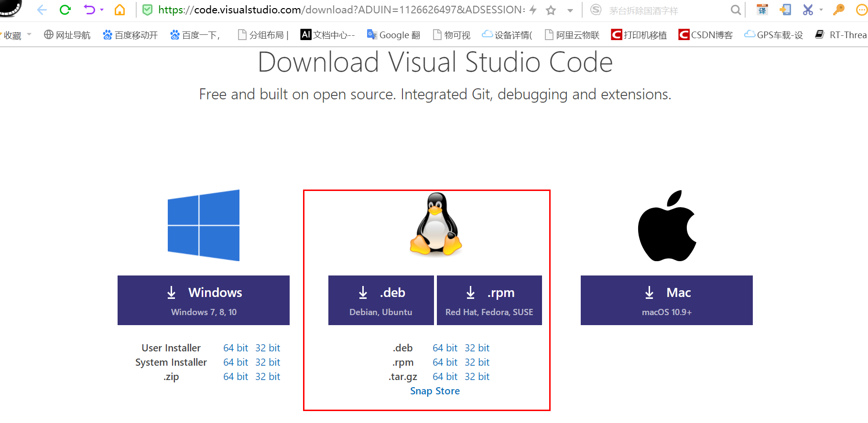This screenshot has width=868, height=423.
Task: Click the Windows logo image
Action: [204, 225]
